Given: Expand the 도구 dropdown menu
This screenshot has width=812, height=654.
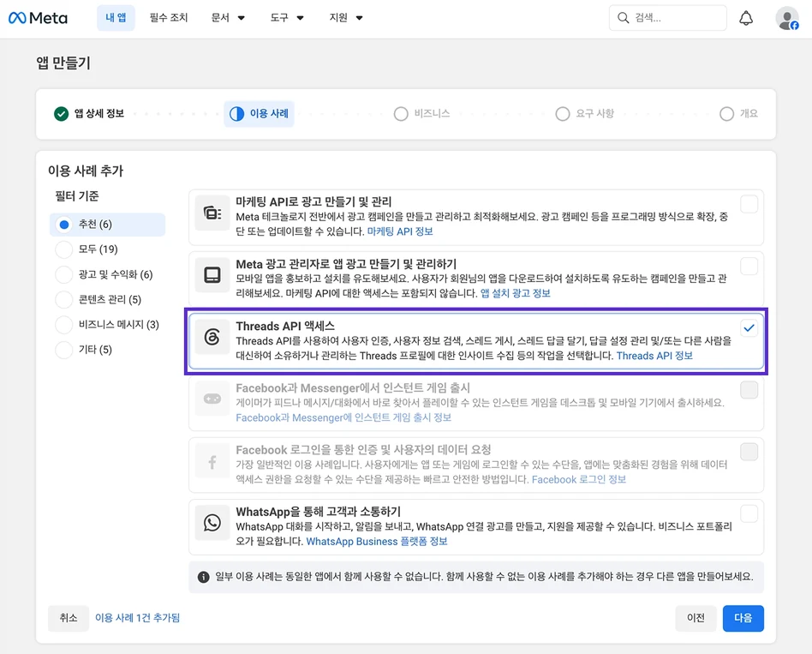Looking at the screenshot, I should pyautogui.click(x=286, y=18).
